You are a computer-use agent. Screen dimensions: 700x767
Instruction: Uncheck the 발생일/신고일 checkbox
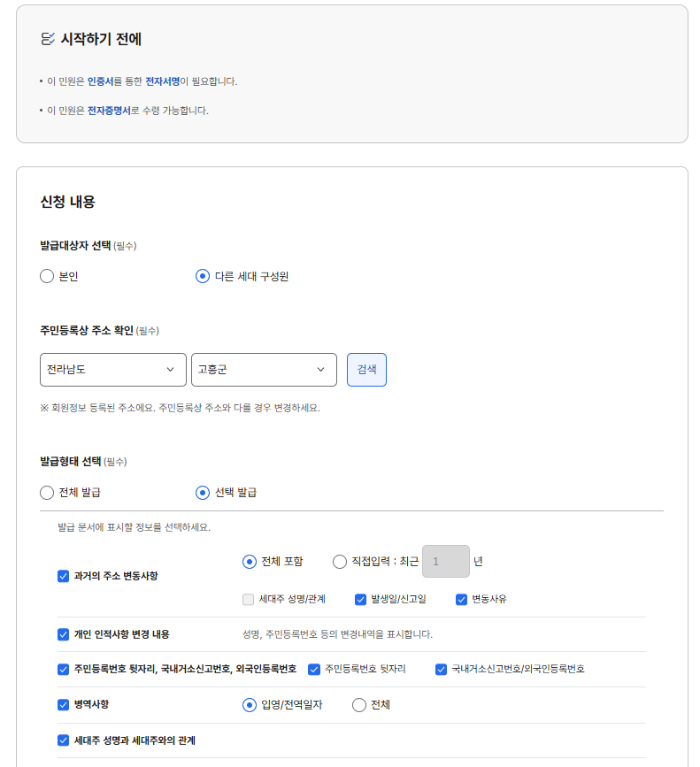[359, 599]
